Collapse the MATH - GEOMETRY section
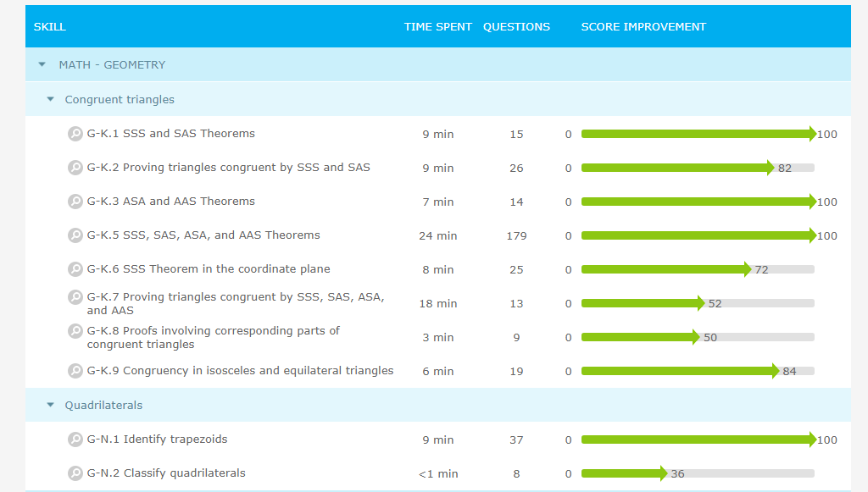868x492 pixels. (42, 65)
